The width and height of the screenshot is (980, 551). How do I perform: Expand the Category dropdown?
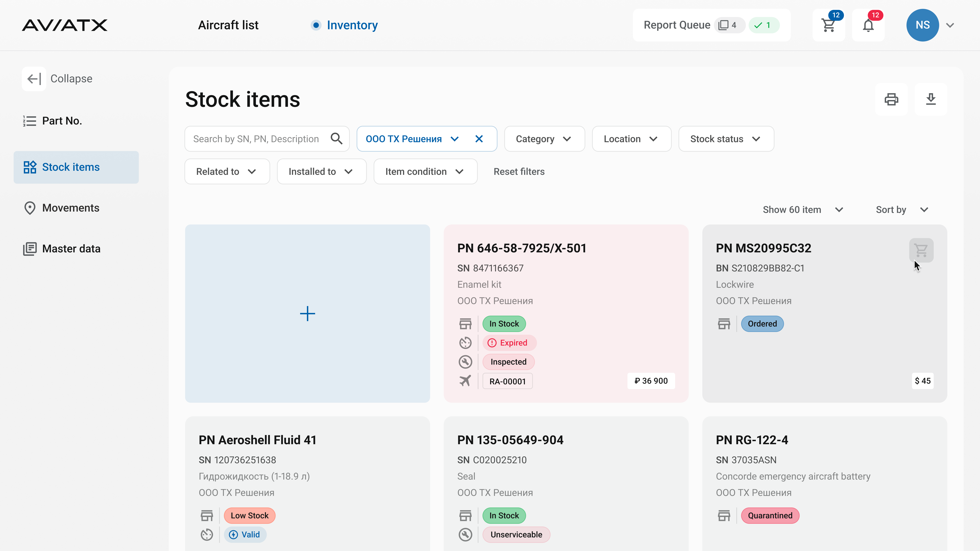(x=544, y=139)
